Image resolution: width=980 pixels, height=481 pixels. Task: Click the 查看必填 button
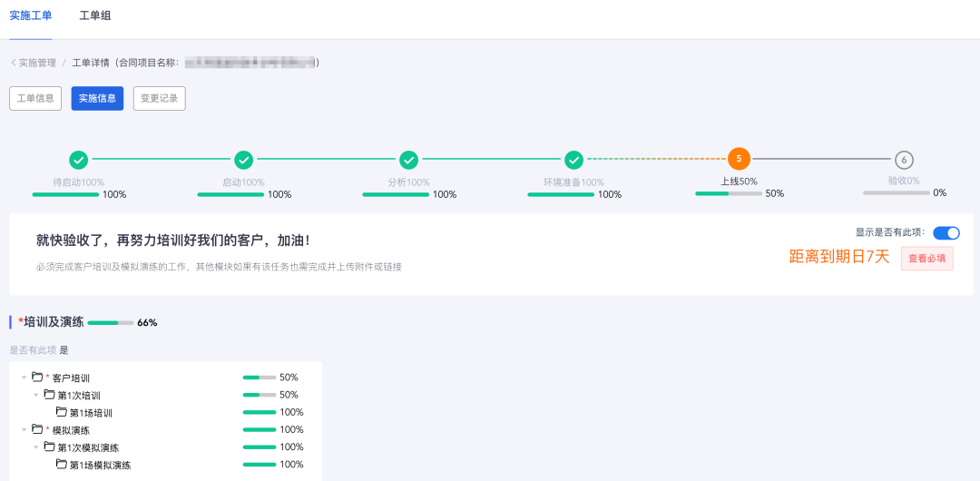926,258
